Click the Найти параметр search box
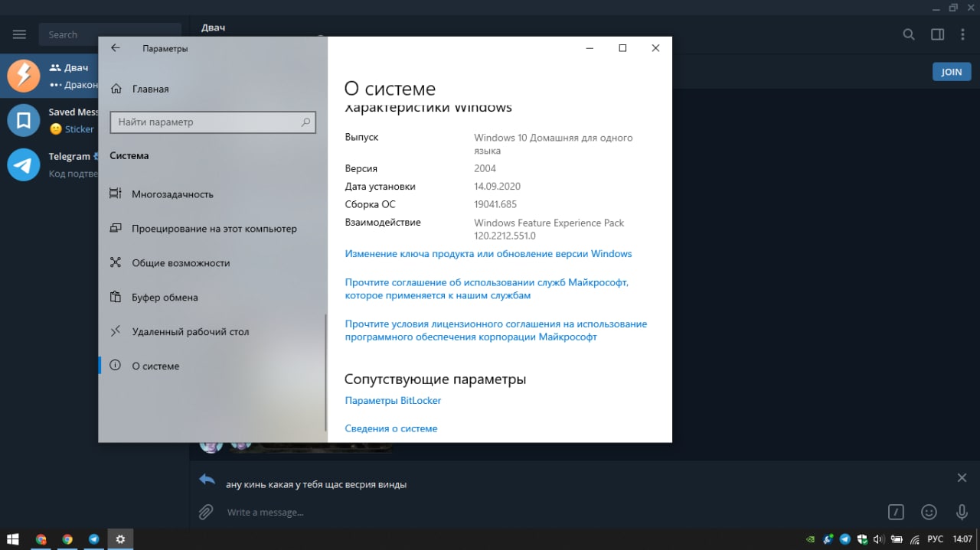This screenshot has height=550, width=980. (213, 122)
